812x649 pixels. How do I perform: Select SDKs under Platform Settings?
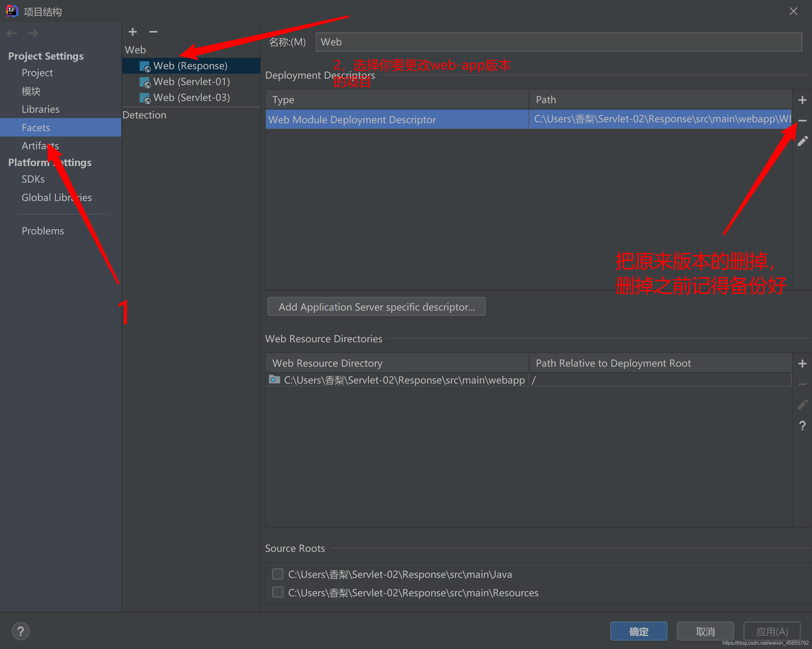(x=33, y=179)
